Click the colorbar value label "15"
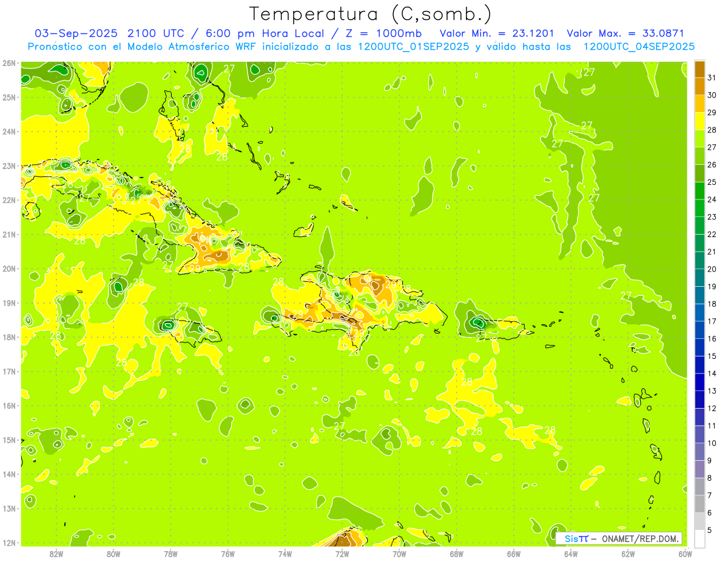This screenshot has height=562, width=728. [x=712, y=356]
